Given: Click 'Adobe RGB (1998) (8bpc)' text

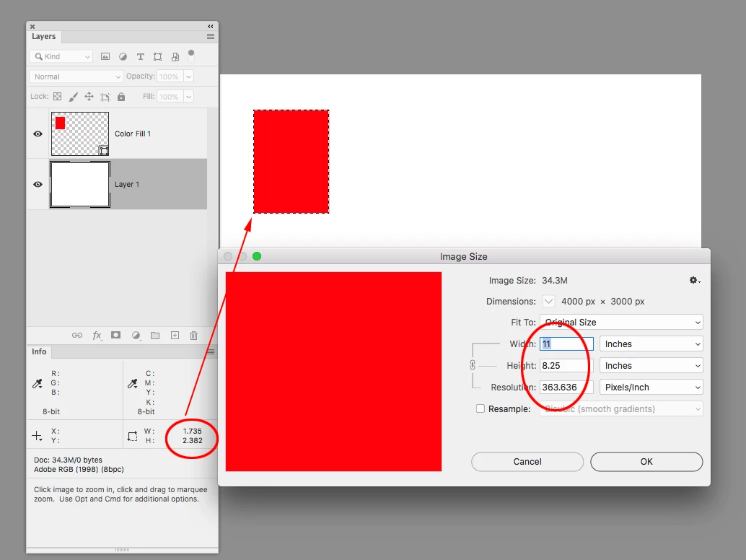Looking at the screenshot, I should (79, 470).
